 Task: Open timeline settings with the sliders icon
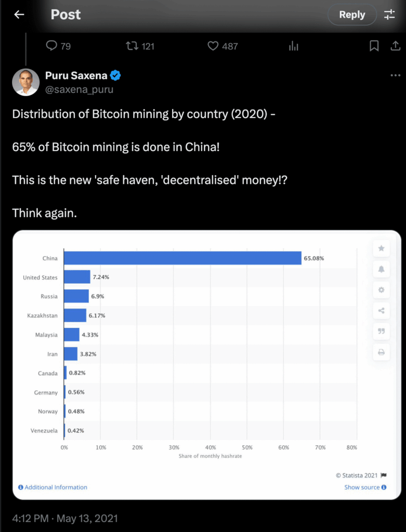[389, 15]
